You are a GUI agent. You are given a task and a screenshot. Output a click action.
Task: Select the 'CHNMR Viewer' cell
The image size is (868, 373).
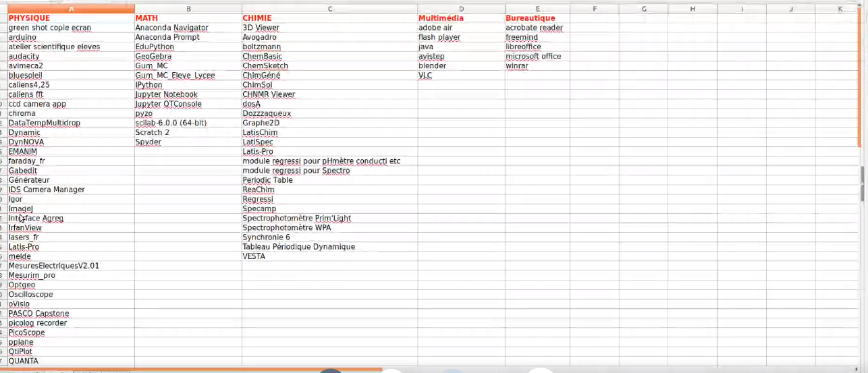coord(329,94)
